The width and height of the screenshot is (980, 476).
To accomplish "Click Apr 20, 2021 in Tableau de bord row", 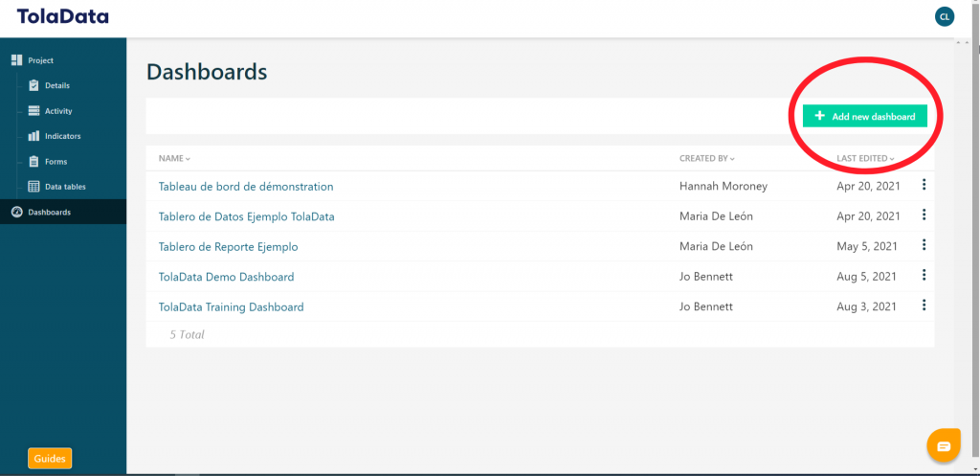I will point(869,187).
